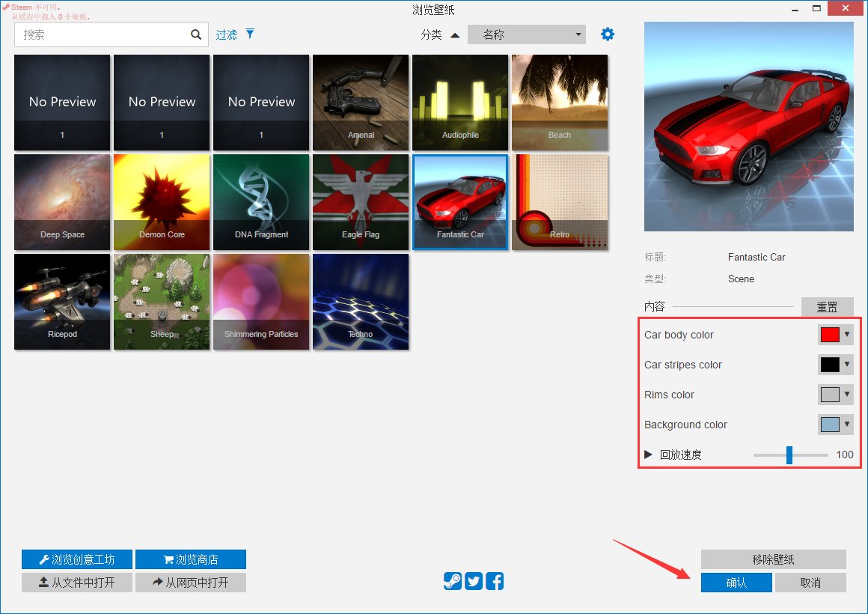Click the 浏览创意工坊 button
The width and height of the screenshot is (868, 614).
(x=77, y=559)
